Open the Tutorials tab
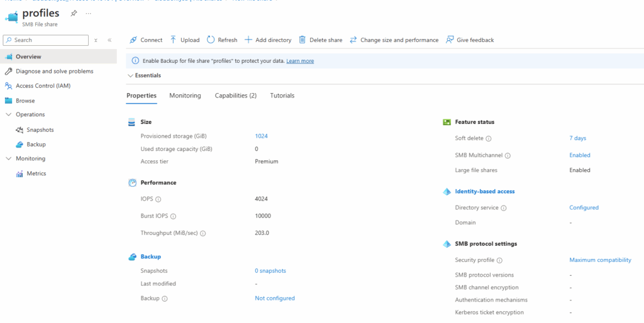Image resolution: width=644 pixels, height=323 pixels. 282,96
